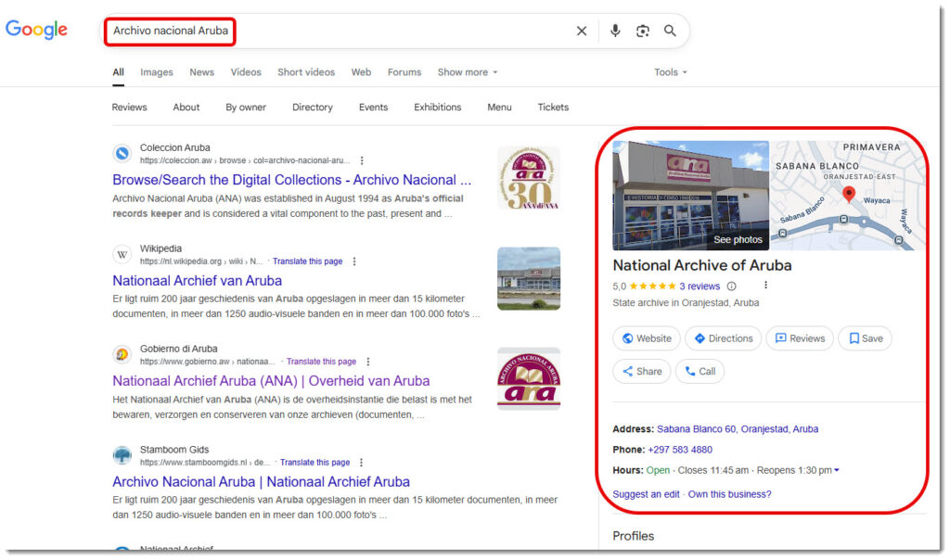
Task: Click the Stamboom Gids tree favicon
Action: (x=122, y=455)
